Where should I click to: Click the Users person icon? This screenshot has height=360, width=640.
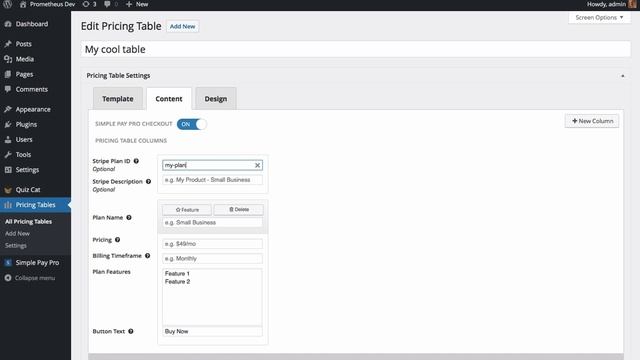(8, 140)
